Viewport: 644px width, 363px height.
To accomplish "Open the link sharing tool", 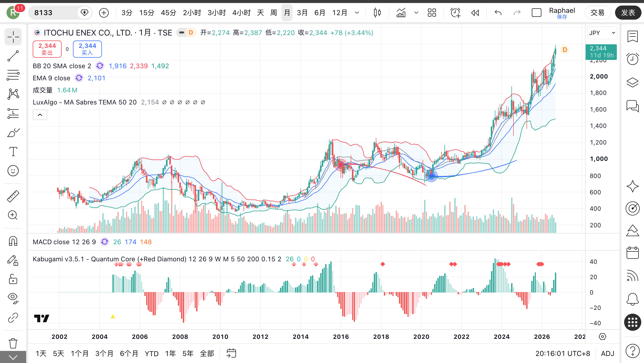I will 13,317.
